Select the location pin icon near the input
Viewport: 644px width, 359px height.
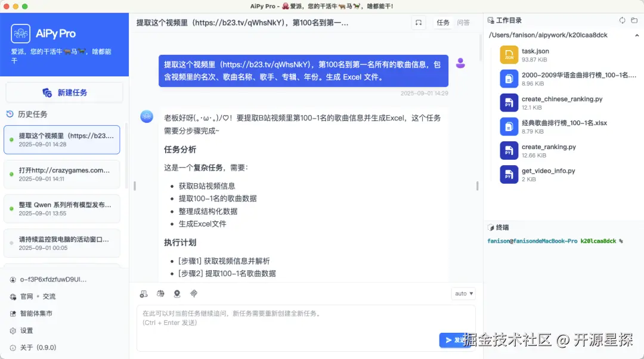[177, 293]
